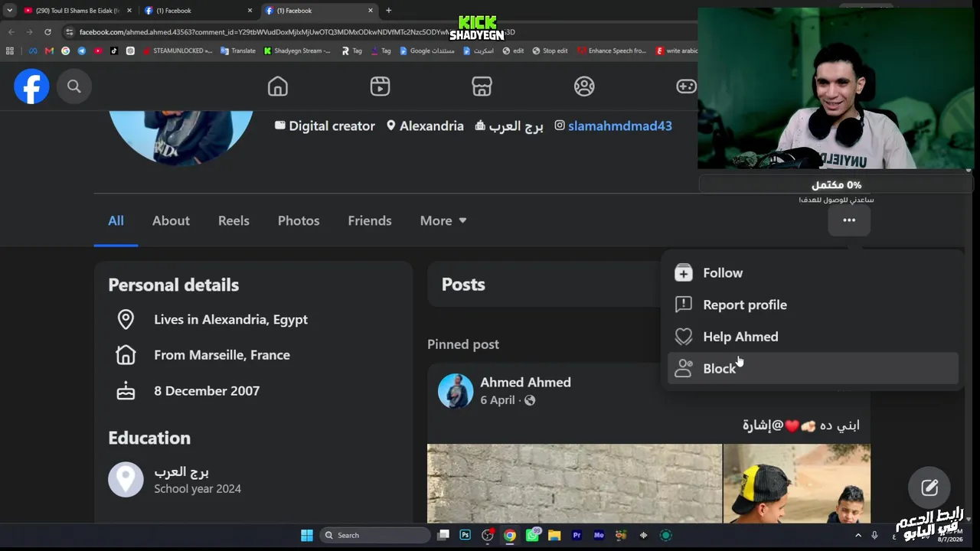
Task: Expand the More dropdown on profile tabs
Action: click(443, 220)
